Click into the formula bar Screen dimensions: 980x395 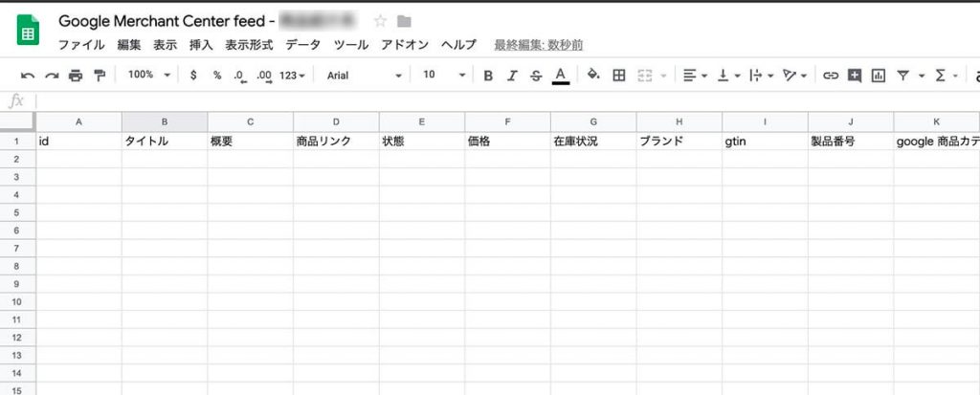tap(507, 100)
